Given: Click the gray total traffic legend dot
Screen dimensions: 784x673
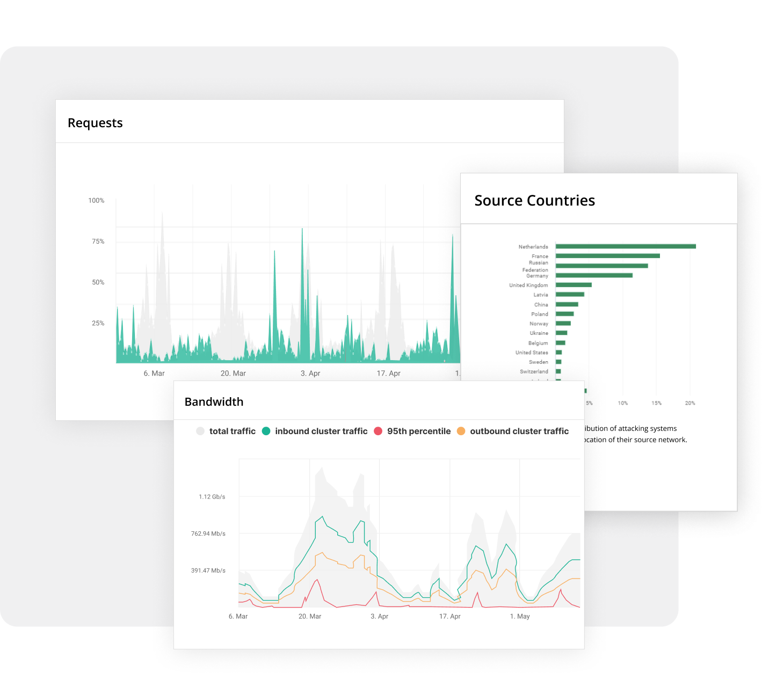Looking at the screenshot, I should [200, 431].
